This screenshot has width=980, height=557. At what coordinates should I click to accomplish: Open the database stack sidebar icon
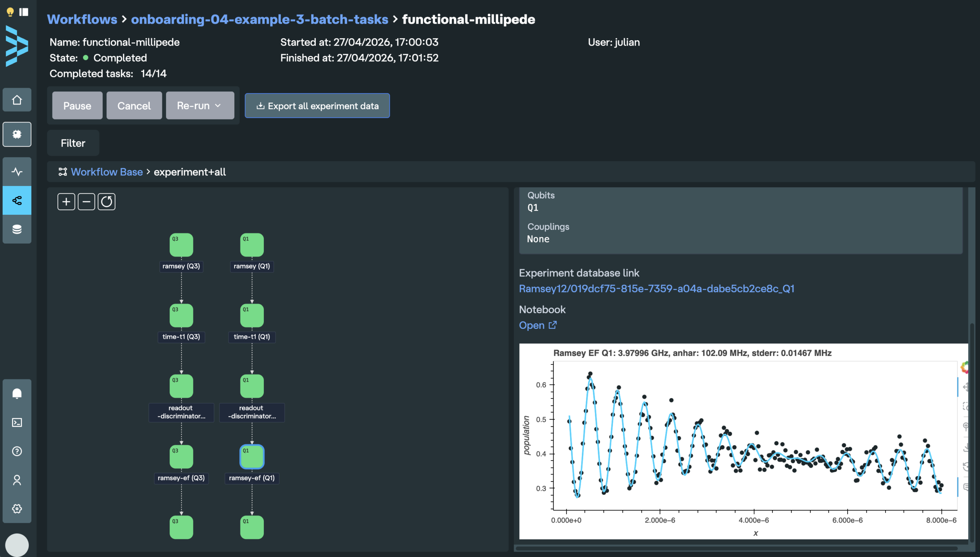[x=17, y=229]
